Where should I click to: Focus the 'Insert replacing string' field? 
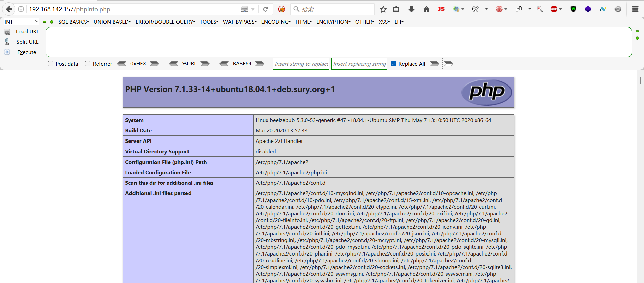point(360,64)
